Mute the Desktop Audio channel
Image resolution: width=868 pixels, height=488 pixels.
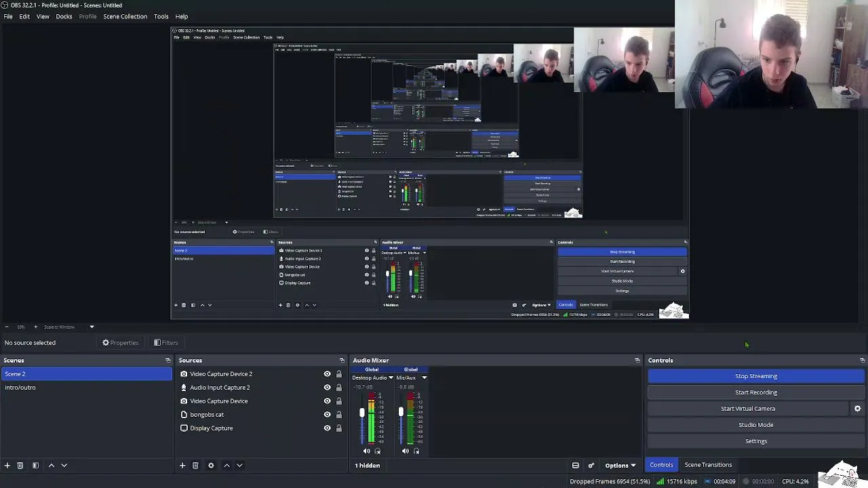coord(367,451)
